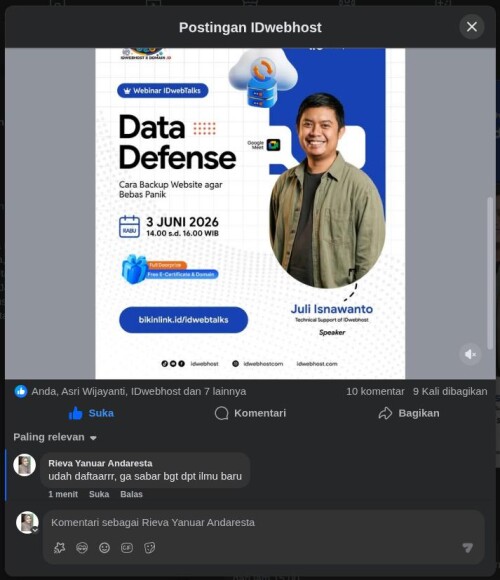This screenshot has width=500, height=580.
Task: Focus the Komentari sebagai Rieva comment field
Action: click(x=263, y=522)
